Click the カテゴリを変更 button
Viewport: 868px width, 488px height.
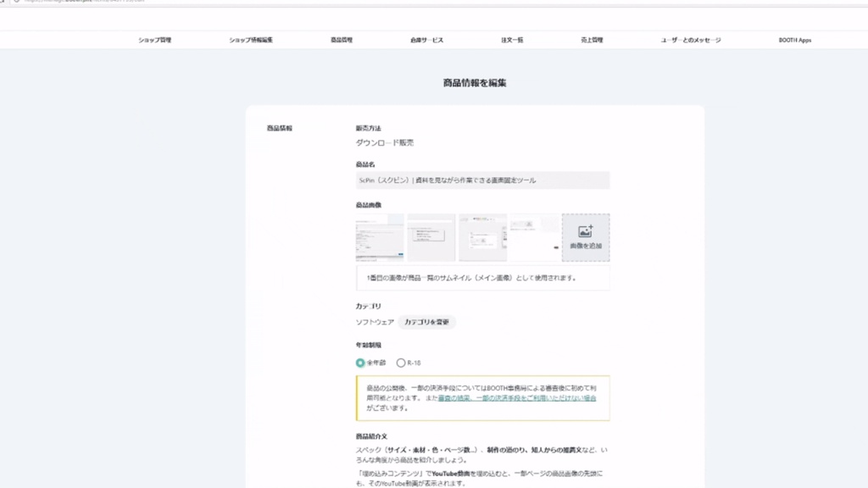[x=427, y=322]
